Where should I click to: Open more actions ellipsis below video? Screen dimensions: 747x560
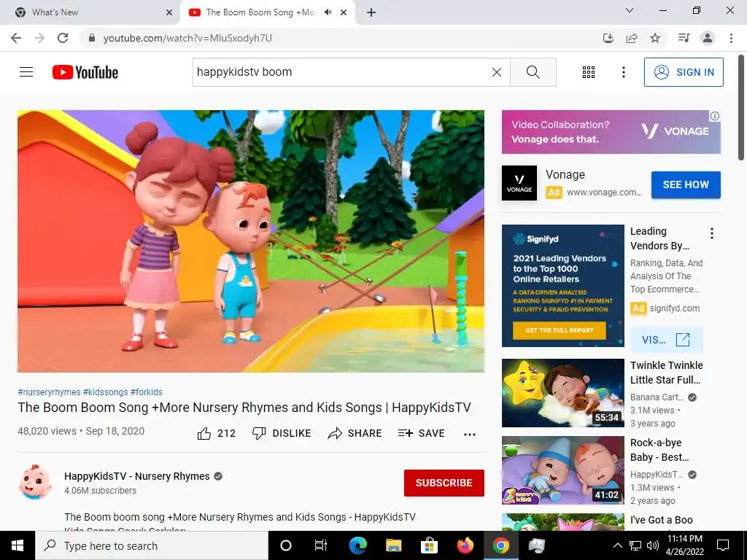click(470, 434)
